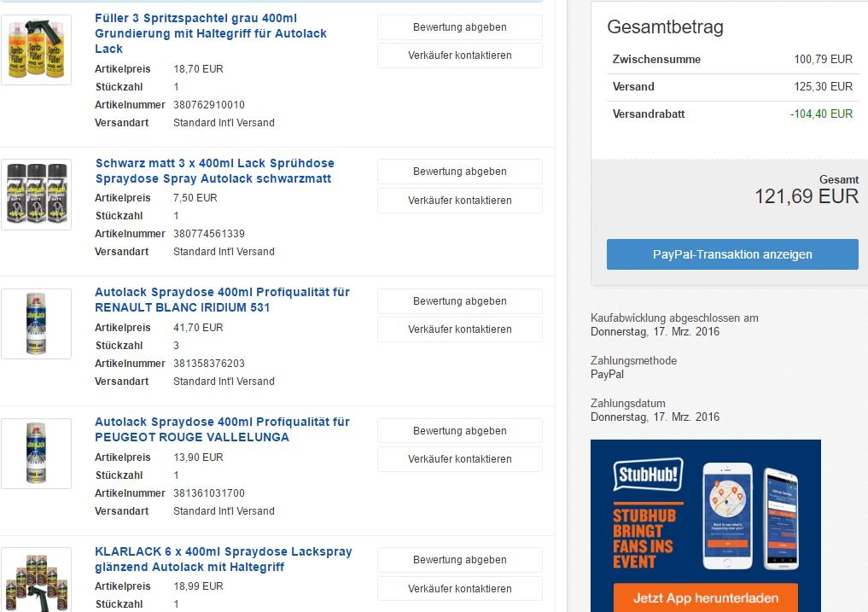Contact seller of the Füller 3 Spritzspachtel

click(459, 55)
